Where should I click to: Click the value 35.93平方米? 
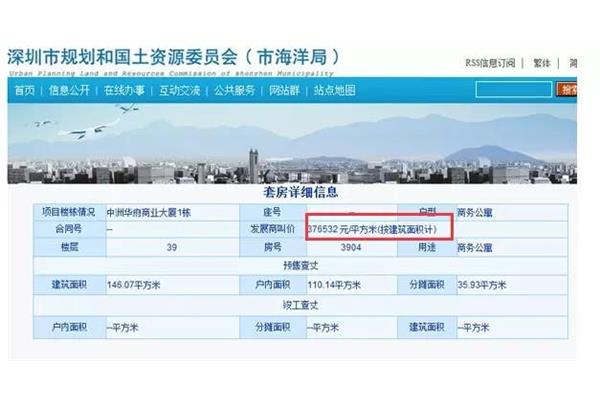click(482, 285)
